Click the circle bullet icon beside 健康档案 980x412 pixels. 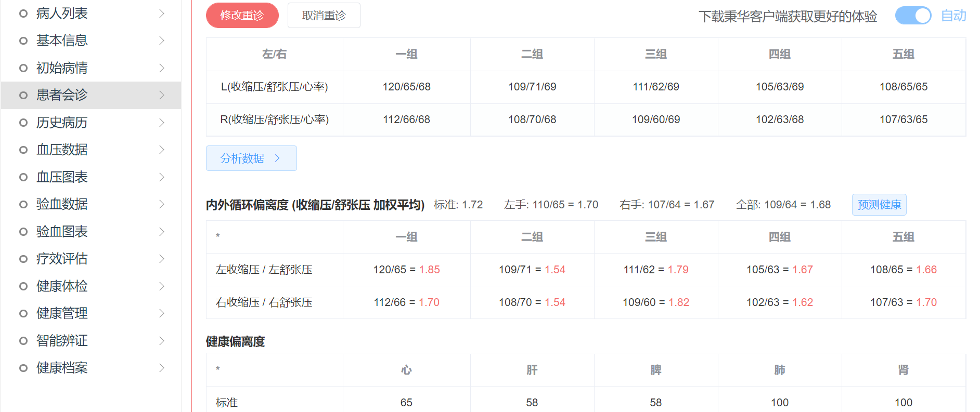(x=23, y=368)
